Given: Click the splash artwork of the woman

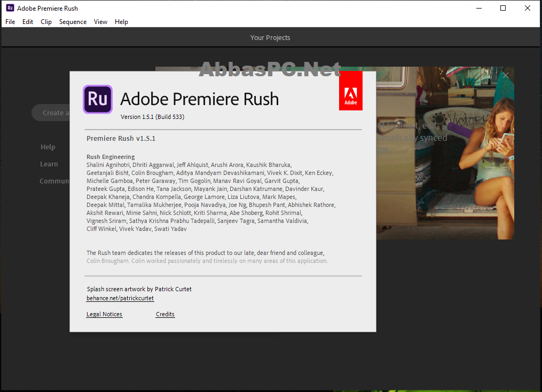Looking at the screenshot, I should pyautogui.click(x=445, y=153).
